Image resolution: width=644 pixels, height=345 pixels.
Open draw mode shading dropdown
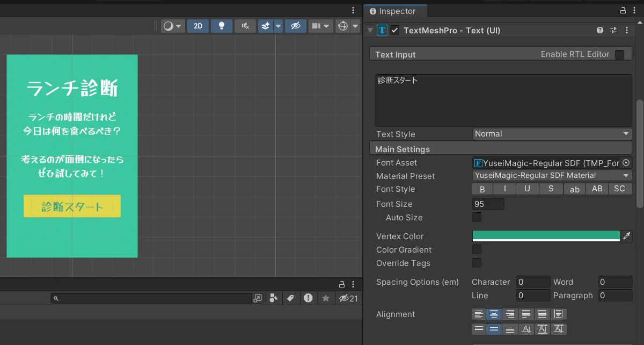[173, 26]
